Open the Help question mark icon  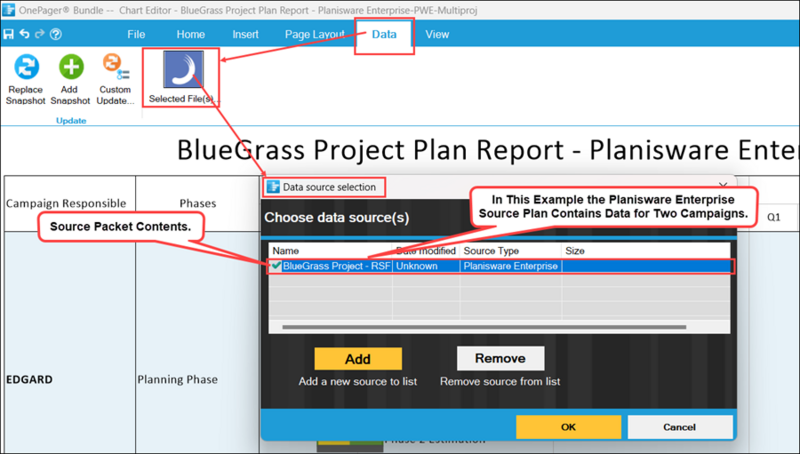coord(56,34)
